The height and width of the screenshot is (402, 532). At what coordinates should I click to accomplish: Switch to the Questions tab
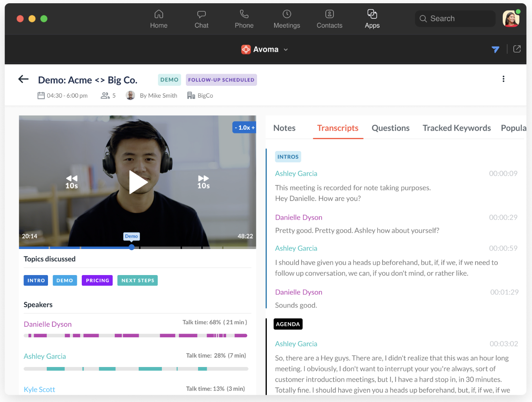390,128
